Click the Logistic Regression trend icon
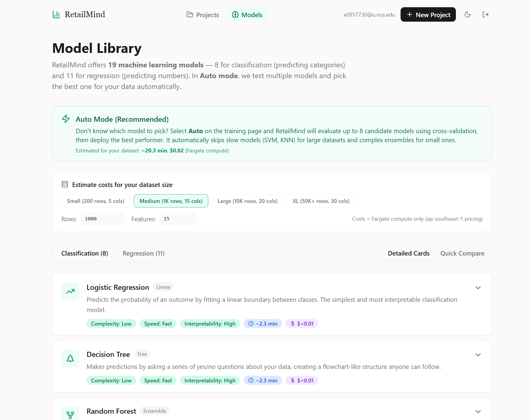 (x=70, y=291)
